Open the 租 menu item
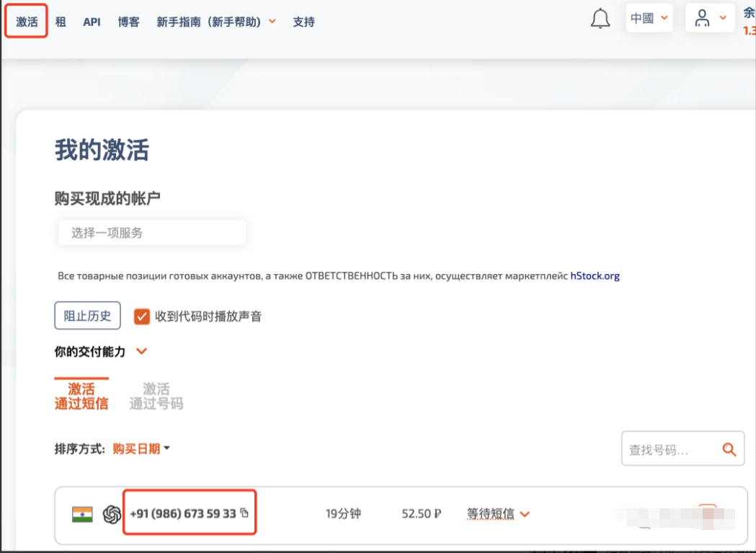Screen dimensions: 756x553 tap(61, 22)
